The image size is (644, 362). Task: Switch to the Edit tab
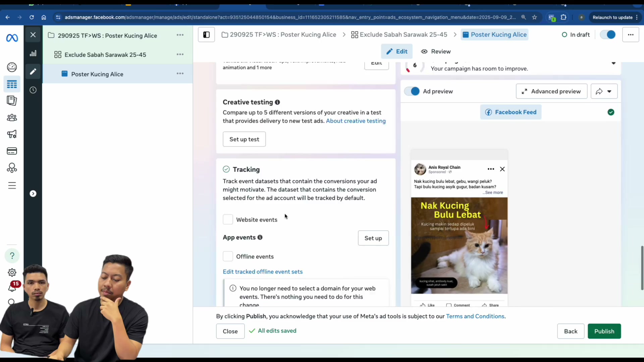(397, 51)
